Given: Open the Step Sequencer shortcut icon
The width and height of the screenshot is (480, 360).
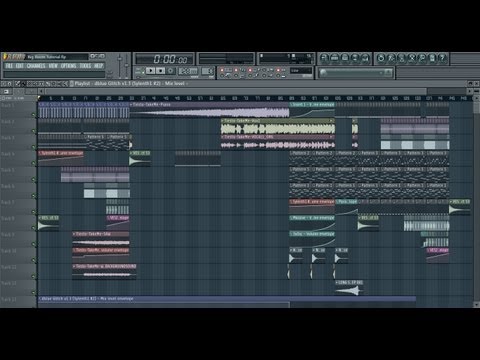Looking at the screenshot, I should (334, 58).
